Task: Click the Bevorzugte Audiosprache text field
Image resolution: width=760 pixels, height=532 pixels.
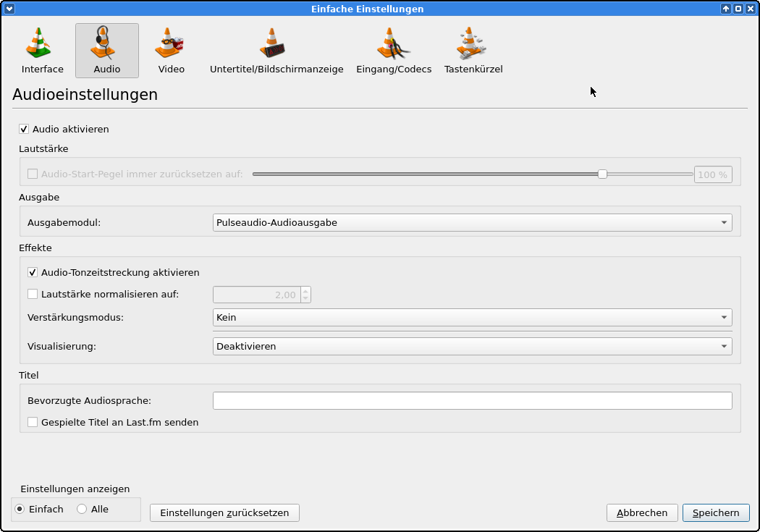Action: pos(472,401)
